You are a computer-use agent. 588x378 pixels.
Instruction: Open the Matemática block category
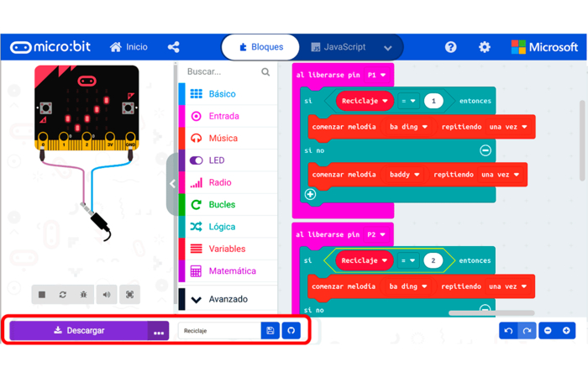point(228,270)
